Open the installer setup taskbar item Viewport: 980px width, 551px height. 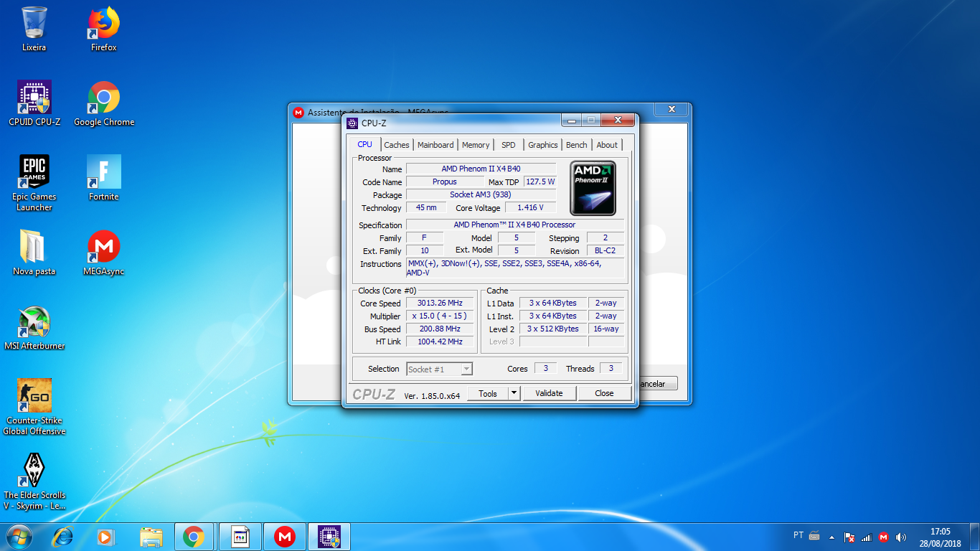(x=240, y=537)
